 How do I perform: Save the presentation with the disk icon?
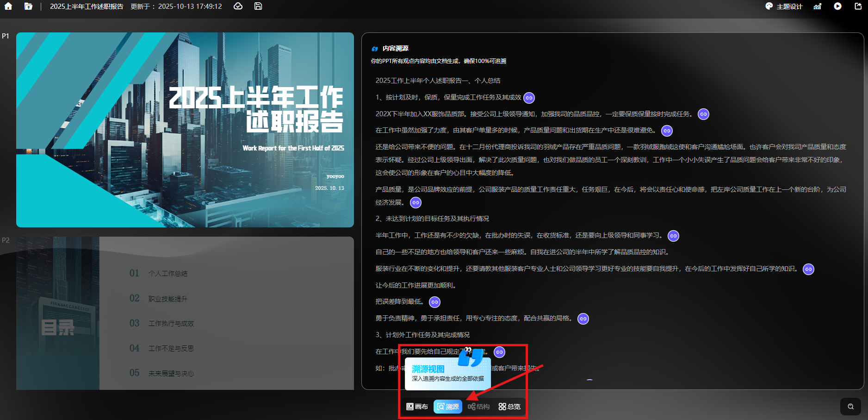point(258,6)
